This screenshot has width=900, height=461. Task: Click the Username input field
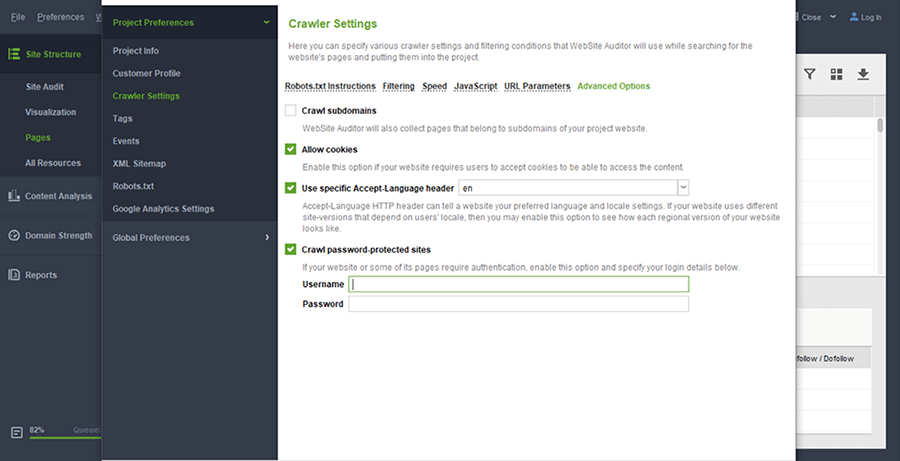pyautogui.click(x=518, y=284)
